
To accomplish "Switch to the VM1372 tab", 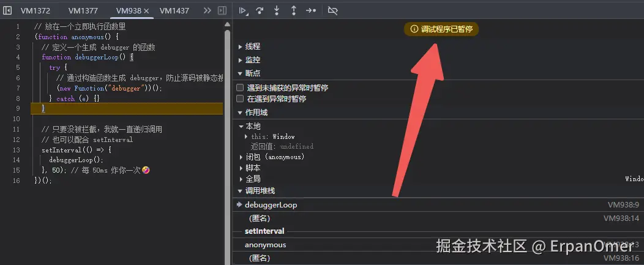I will tap(36, 10).
